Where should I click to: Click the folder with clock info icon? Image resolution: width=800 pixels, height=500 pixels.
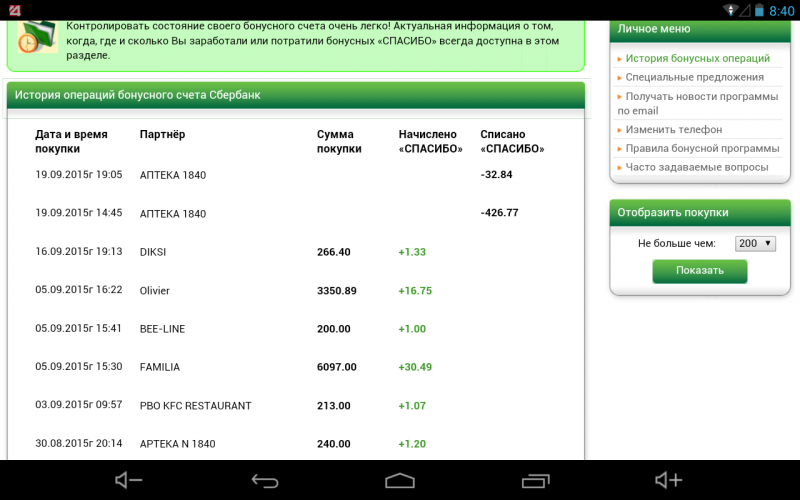37,36
